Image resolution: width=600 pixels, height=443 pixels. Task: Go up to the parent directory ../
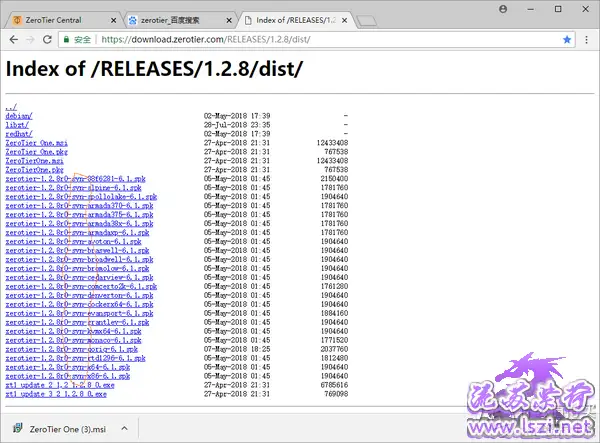coord(11,107)
